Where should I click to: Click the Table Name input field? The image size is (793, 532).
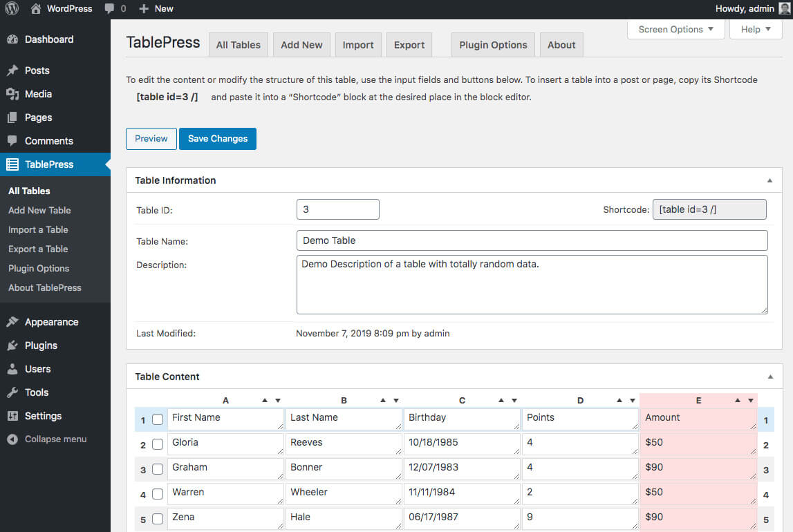(x=532, y=240)
